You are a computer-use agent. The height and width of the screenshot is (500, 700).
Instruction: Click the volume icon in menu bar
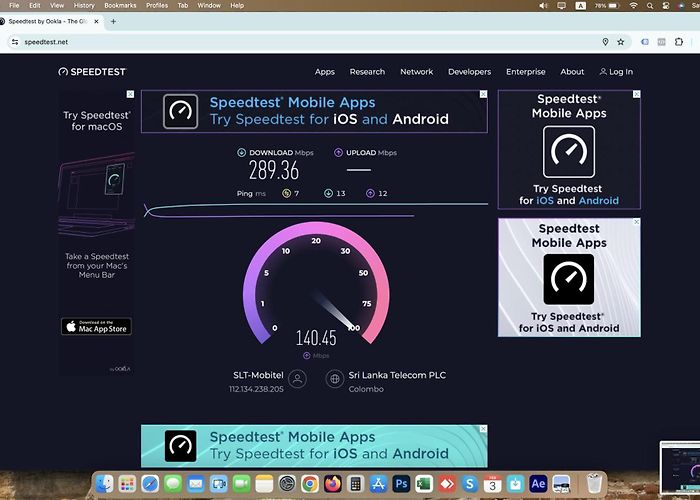543,6
